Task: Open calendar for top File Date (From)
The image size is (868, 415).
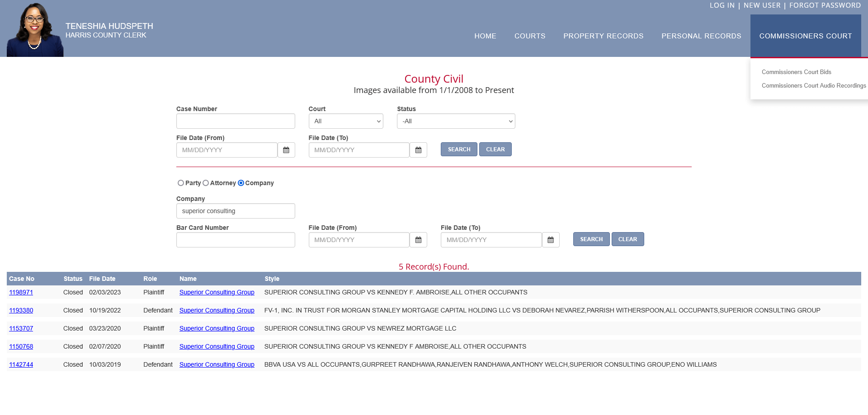Action: 286,150
